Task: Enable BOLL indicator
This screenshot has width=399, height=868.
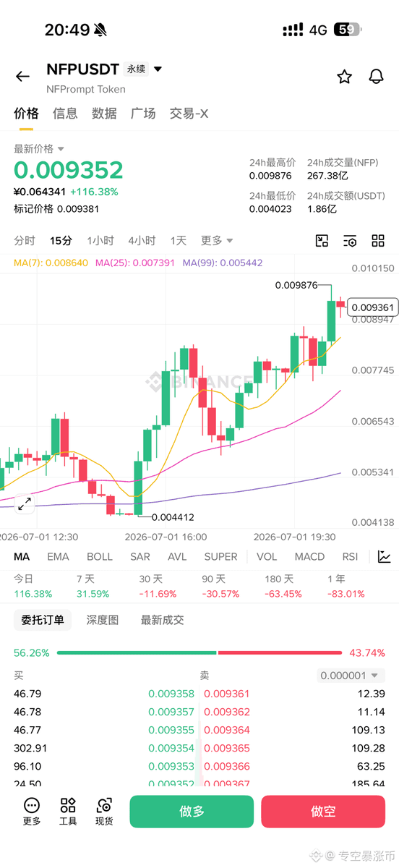Action: tap(100, 557)
